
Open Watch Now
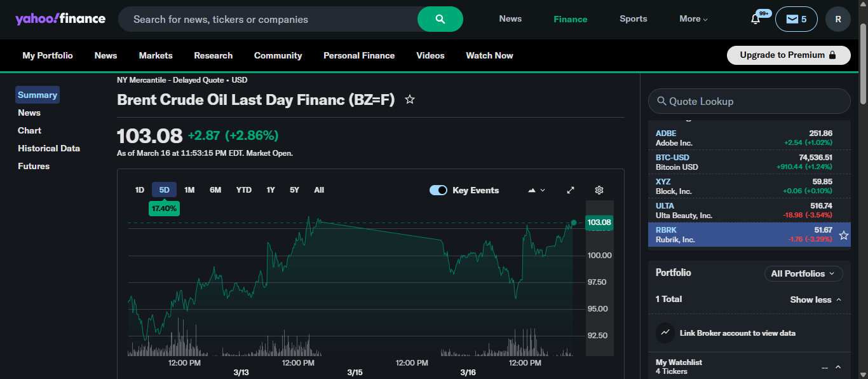tap(489, 55)
